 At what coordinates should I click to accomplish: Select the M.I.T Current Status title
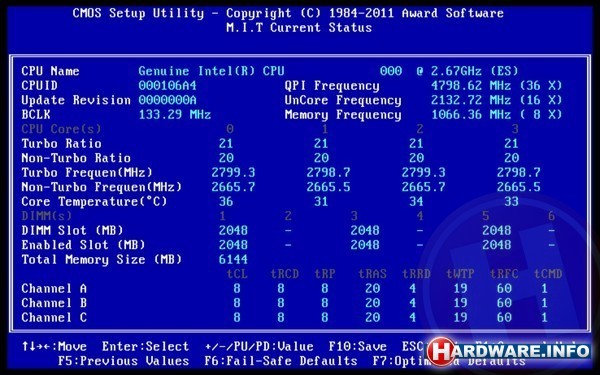(299, 28)
